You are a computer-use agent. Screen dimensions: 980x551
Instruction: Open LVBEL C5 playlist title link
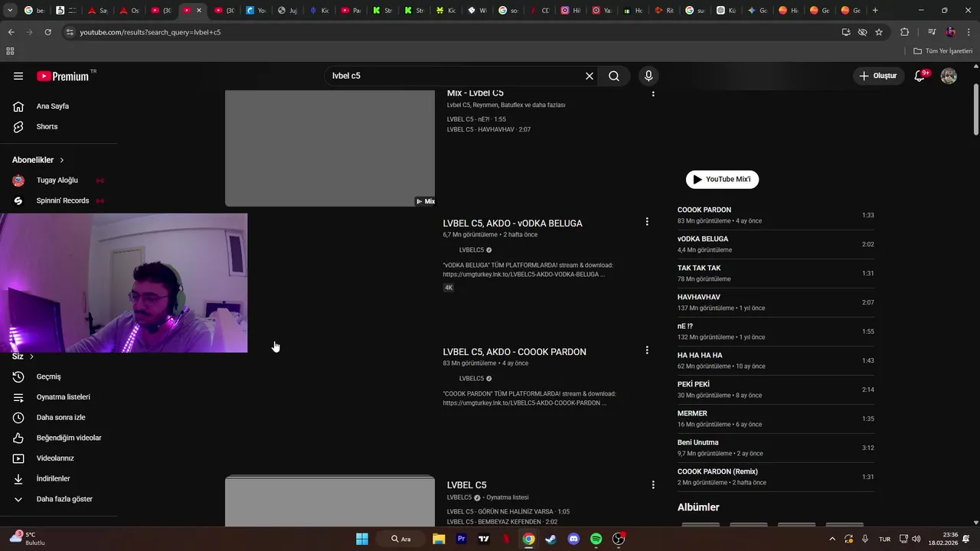pos(466,485)
